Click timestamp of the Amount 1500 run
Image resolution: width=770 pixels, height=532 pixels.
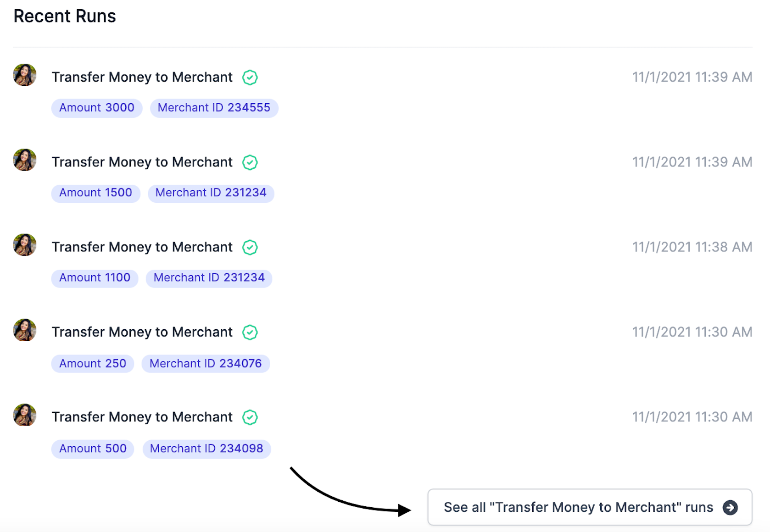click(692, 162)
